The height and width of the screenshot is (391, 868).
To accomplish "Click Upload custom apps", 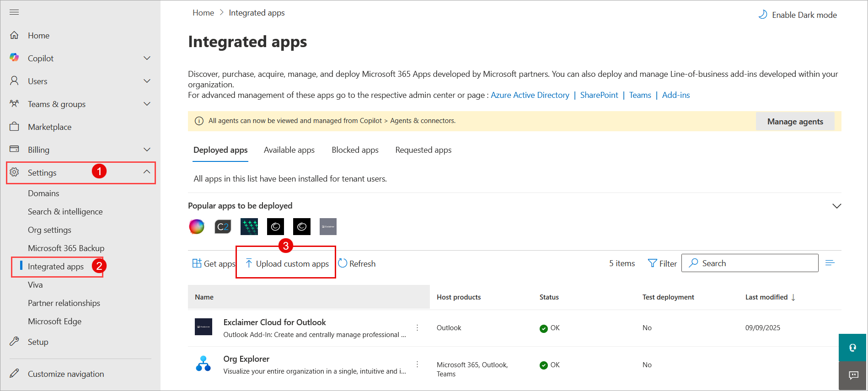I will (287, 263).
